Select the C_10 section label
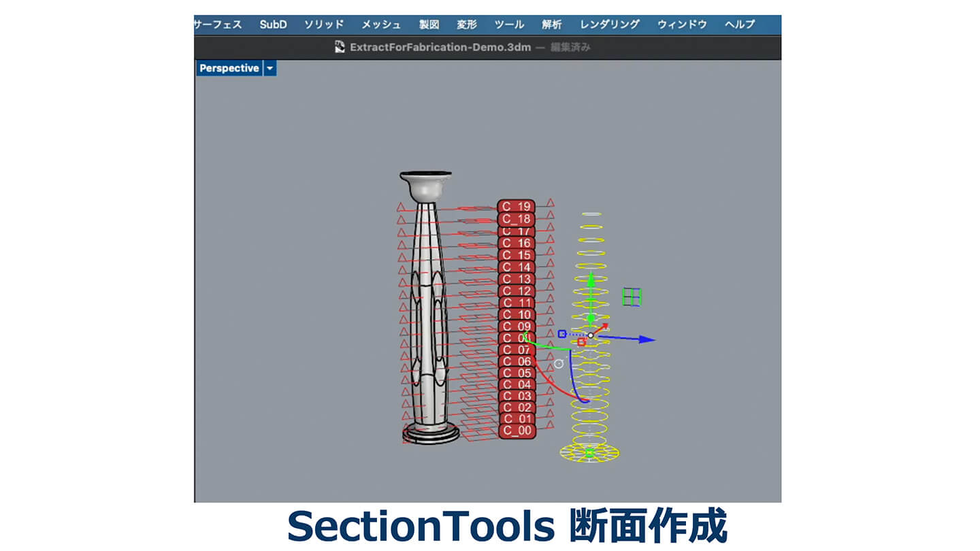980x551 pixels. [x=516, y=315]
